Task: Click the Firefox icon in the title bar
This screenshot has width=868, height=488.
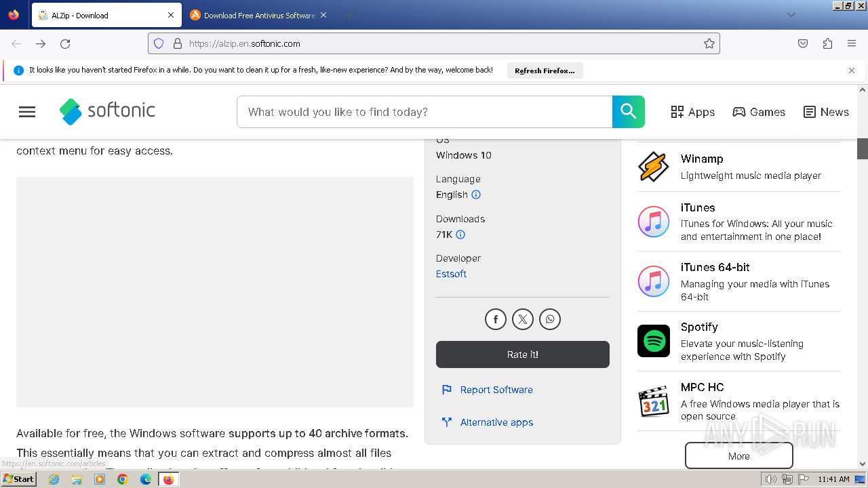Action: 14,15
